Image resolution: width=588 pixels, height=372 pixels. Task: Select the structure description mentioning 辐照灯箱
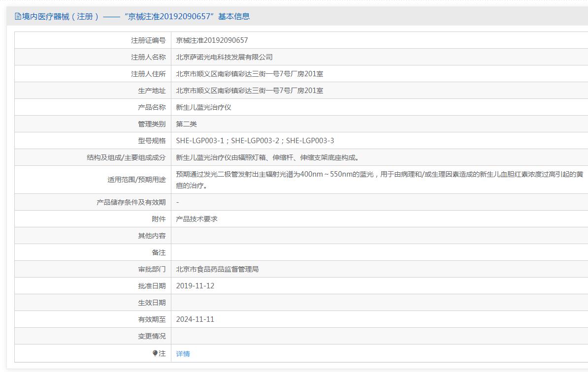tap(268, 157)
